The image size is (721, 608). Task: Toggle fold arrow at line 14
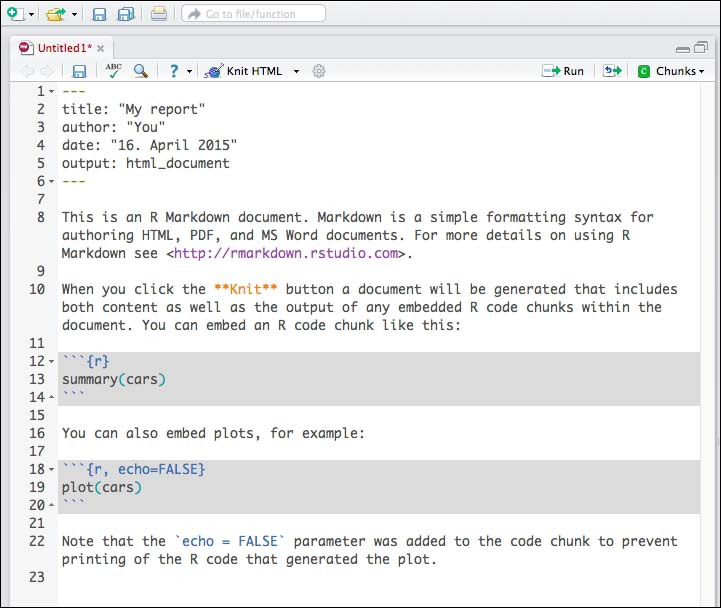pos(52,397)
